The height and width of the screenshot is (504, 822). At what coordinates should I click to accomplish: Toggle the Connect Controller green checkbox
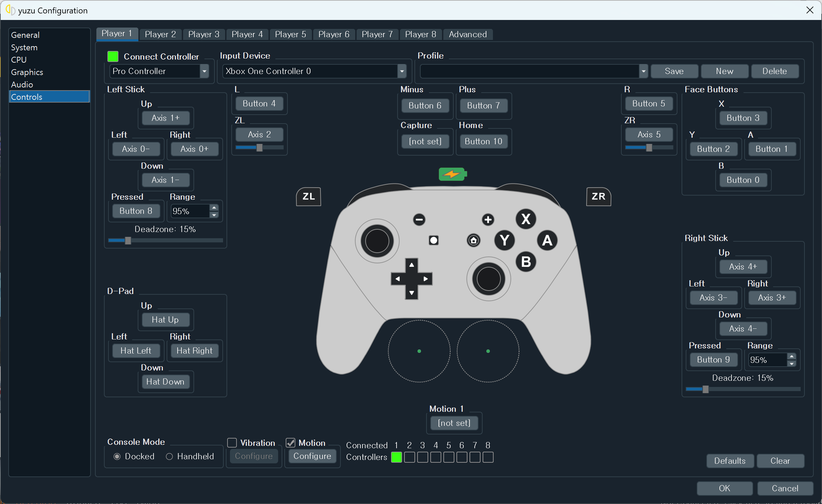[113, 56]
